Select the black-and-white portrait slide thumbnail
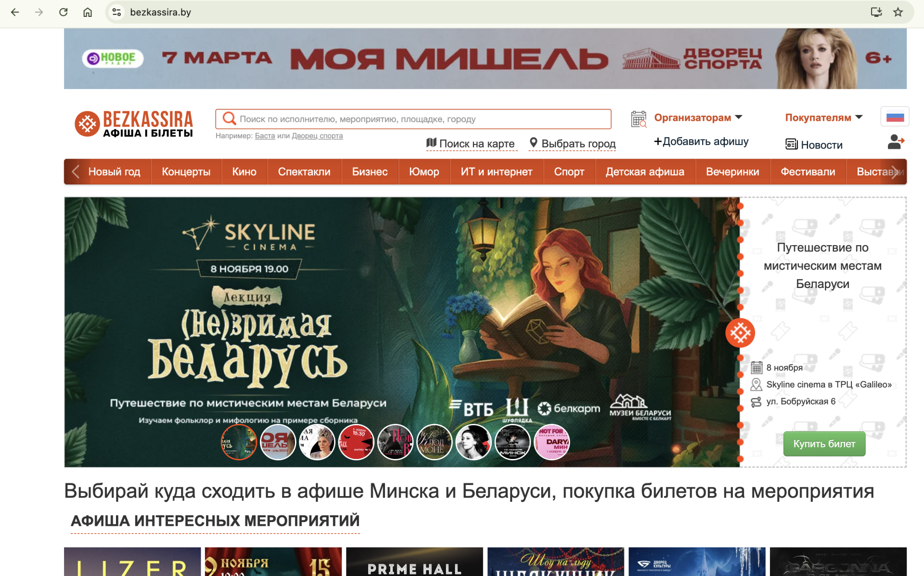The height and width of the screenshot is (576, 924). click(473, 442)
